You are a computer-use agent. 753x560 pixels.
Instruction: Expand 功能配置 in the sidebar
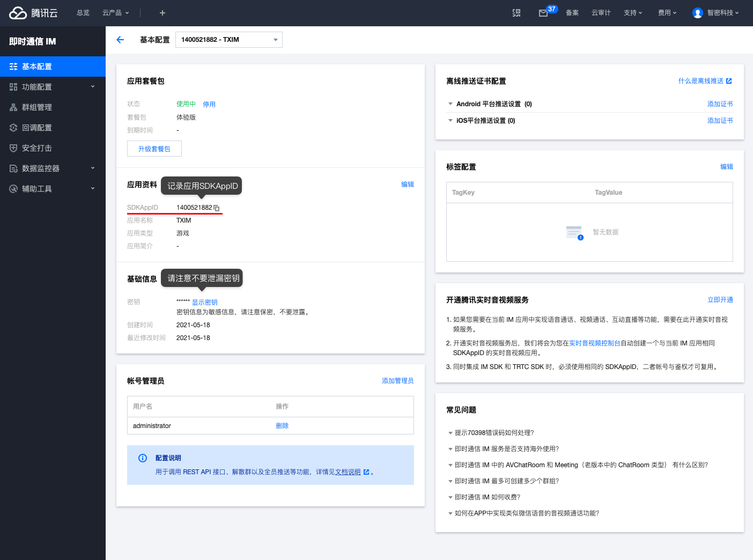[38, 86]
